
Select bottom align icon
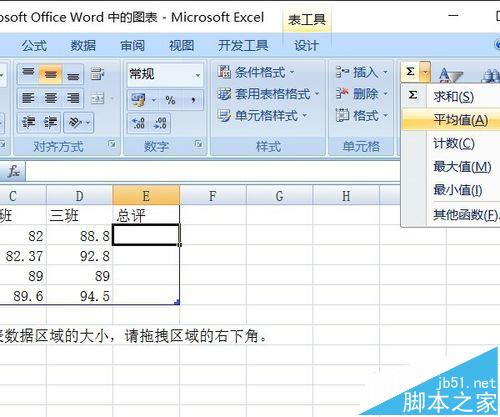[73, 74]
